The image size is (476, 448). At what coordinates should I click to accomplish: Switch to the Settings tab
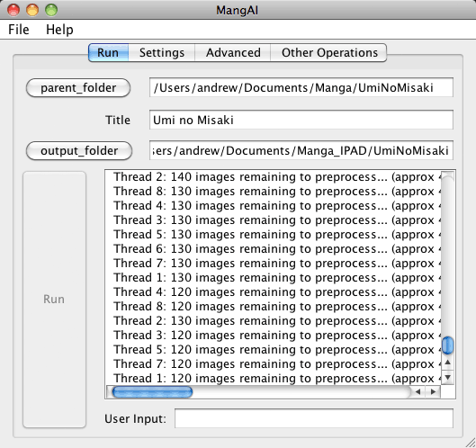[162, 52]
